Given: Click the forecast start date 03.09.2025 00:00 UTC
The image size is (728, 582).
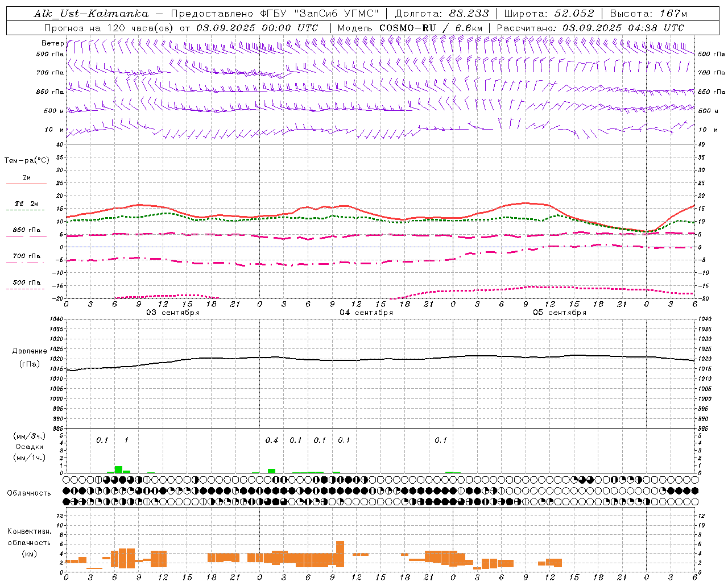Looking at the screenshot, I should 257,28.
